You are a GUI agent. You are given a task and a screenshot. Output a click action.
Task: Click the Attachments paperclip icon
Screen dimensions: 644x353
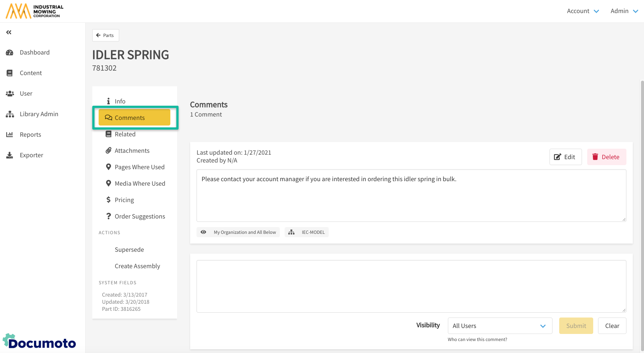pyautogui.click(x=108, y=151)
